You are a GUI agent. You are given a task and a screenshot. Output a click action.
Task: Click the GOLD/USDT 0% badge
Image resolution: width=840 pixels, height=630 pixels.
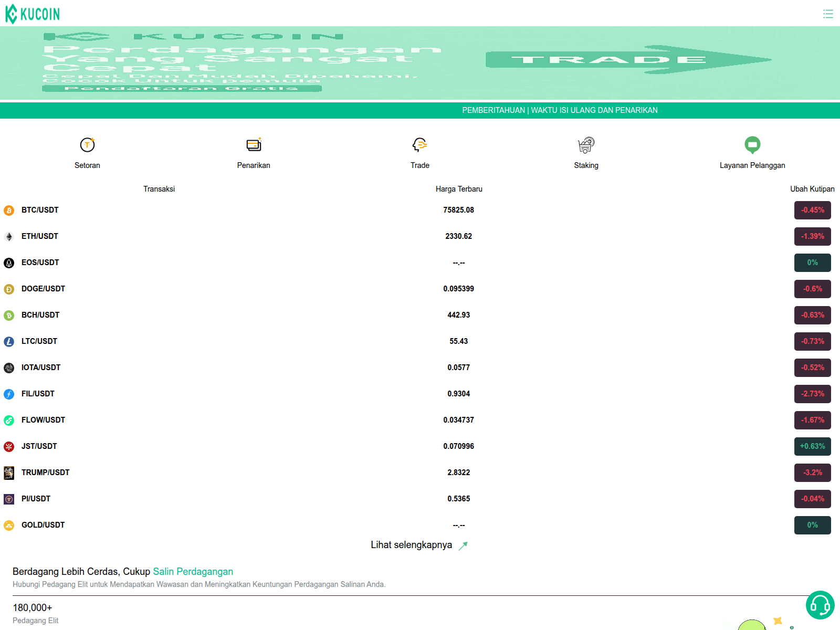click(813, 525)
